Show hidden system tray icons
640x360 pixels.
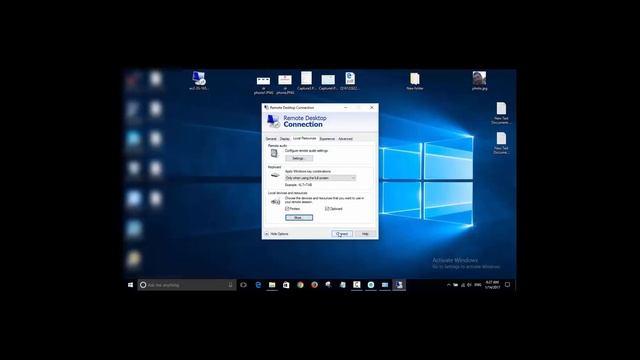[448, 285]
